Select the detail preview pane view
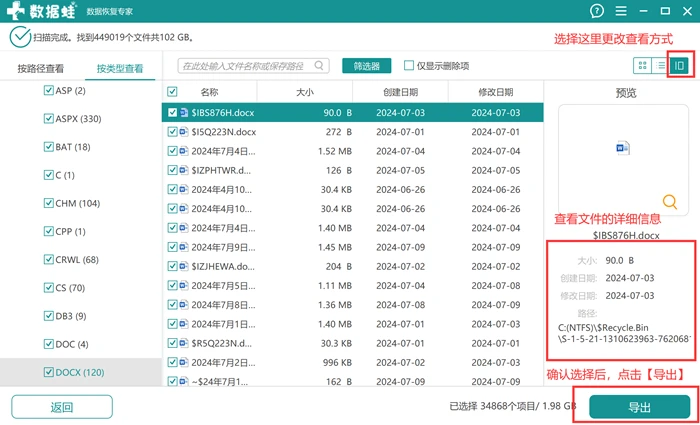700x425 pixels. point(679,66)
